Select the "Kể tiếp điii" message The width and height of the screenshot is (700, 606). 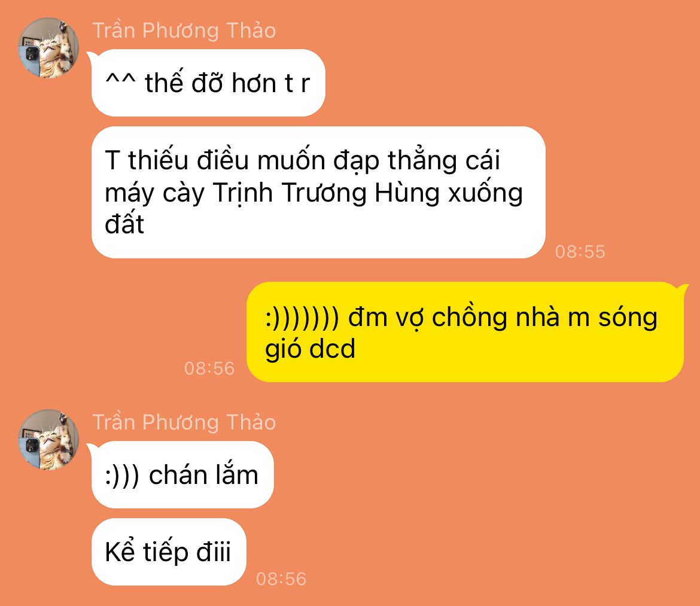click(169, 552)
